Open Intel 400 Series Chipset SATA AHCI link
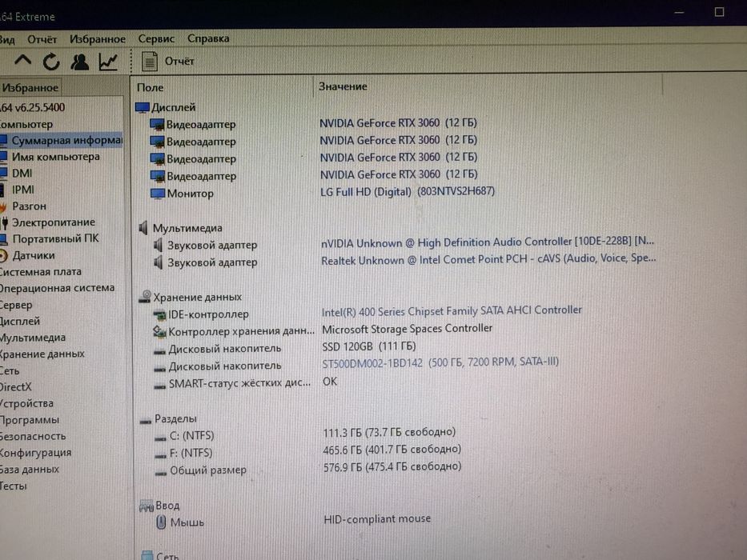Viewport: 747px width, 560px height. [452, 311]
